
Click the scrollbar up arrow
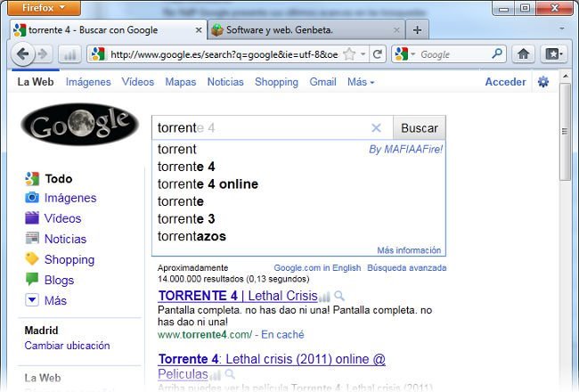[565, 76]
